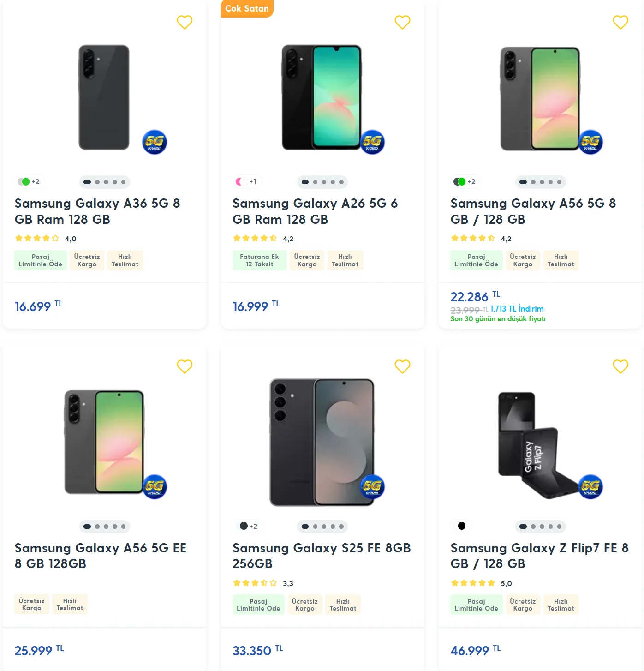The width and height of the screenshot is (644, 671).
Task: Click heart icon on Galaxy A56 5G 8 GB / 128 GB
Action: pyautogui.click(x=620, y=22)
